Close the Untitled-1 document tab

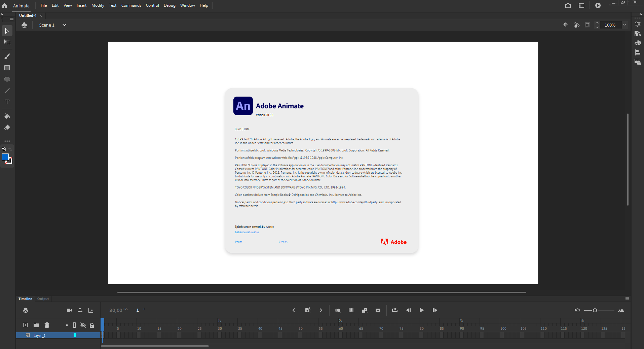[x=41, y=16]
